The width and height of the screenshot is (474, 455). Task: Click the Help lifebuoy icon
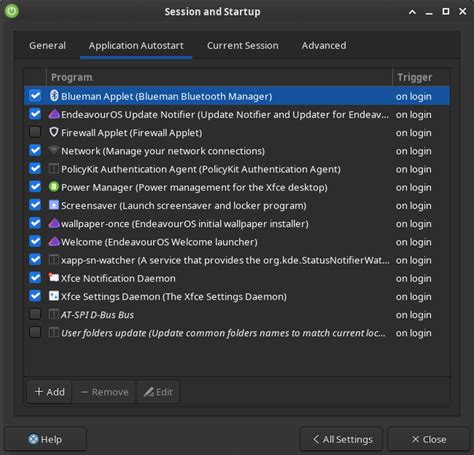tap(33, 439)
